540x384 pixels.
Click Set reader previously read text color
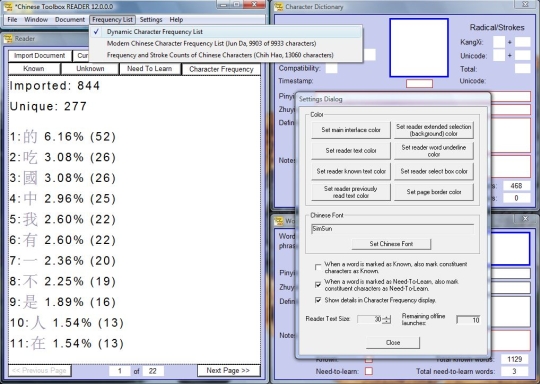click(x=351, y=192)
